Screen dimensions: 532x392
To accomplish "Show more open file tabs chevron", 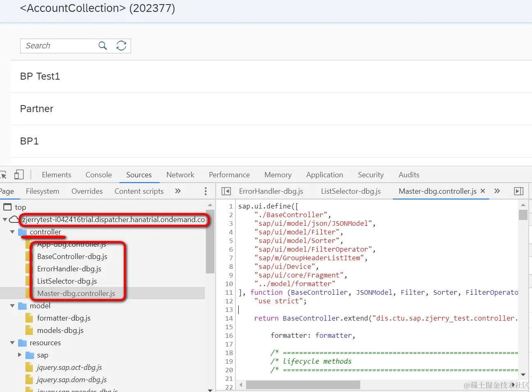I will [497, 191].
